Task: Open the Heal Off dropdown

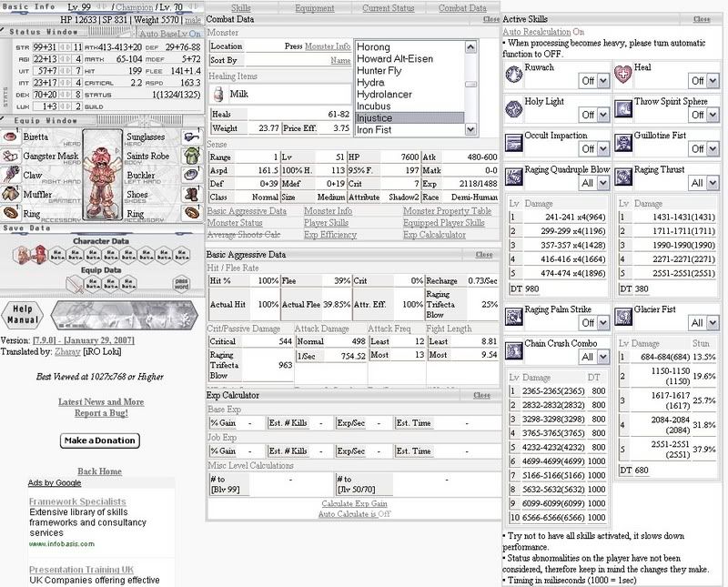Action: pyautogui.click(x=703, y=81)
